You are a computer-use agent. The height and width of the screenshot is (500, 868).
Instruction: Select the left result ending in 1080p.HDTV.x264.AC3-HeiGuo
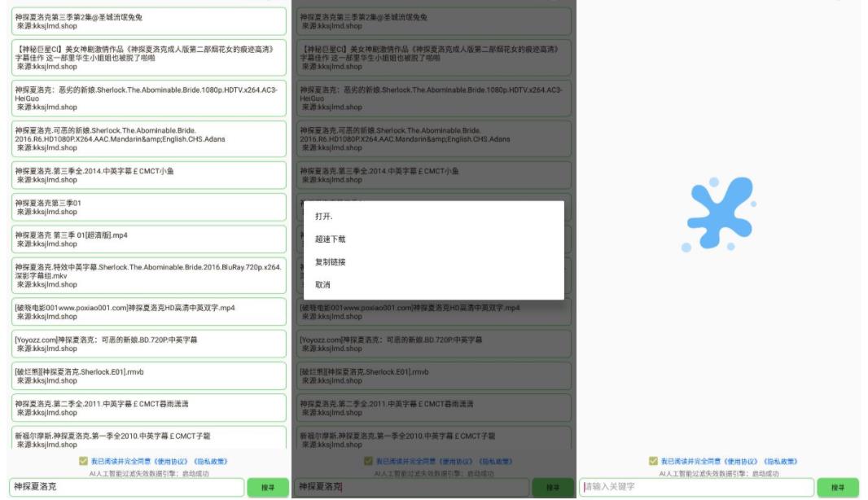148,98
